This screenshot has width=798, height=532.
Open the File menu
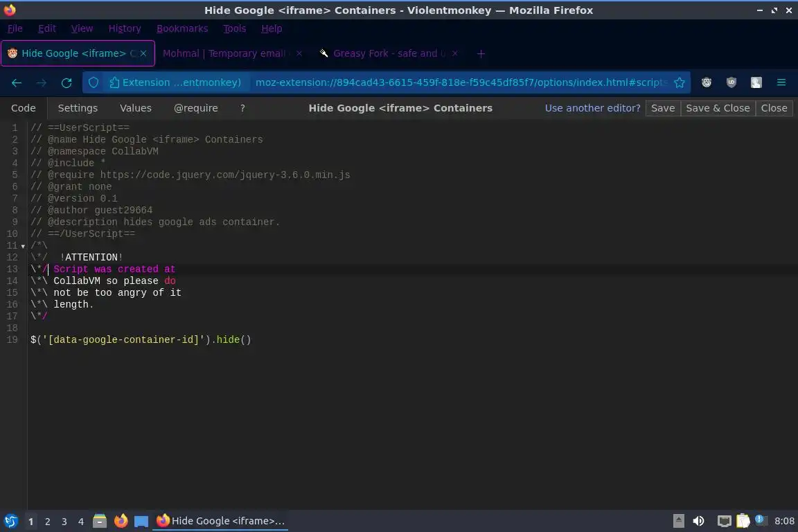coord(15,28)
